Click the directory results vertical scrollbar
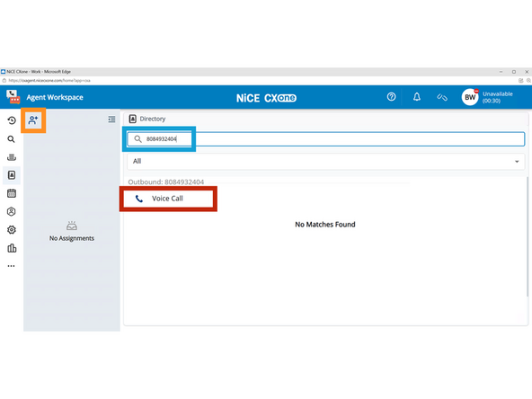Screen dimensions: 532x399 coord(528,237)
